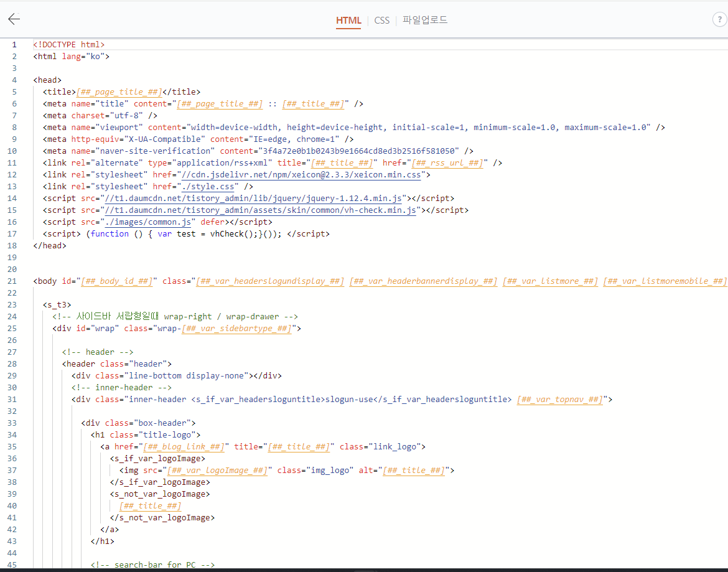Screen dimensions: 728x572
Task: Click the [##_page_title_##] variable in title tag
Action: (x=119, y=92)
